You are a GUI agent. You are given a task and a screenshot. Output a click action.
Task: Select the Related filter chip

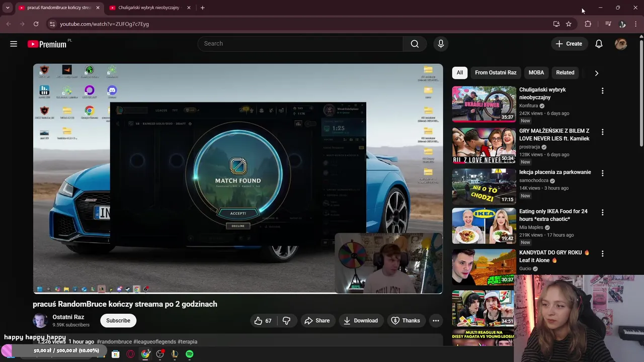click(565, 73)
